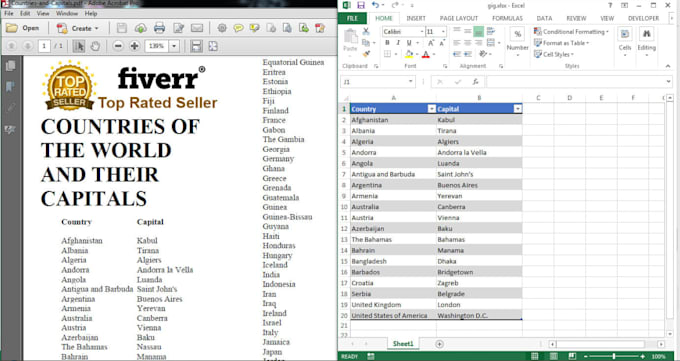Toggle Italic formatting in Excel
This screenshot has width=680, height=361.
(x=398, y=43)
